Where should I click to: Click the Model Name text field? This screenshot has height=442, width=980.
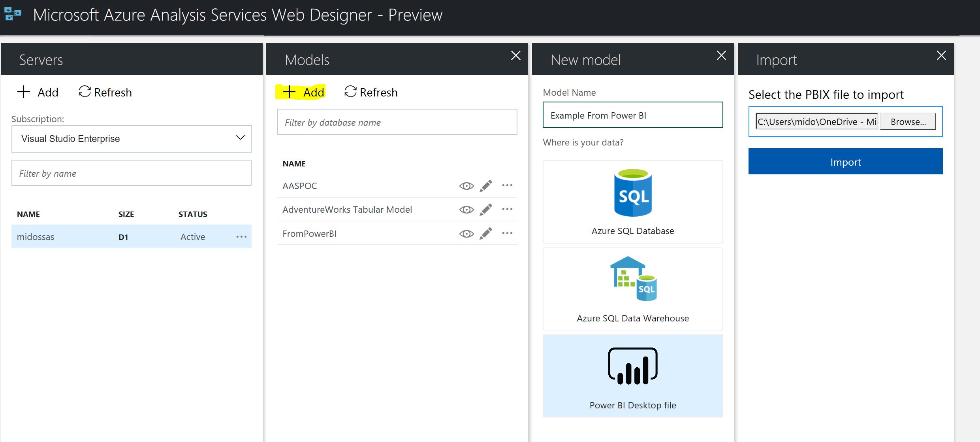633,115
